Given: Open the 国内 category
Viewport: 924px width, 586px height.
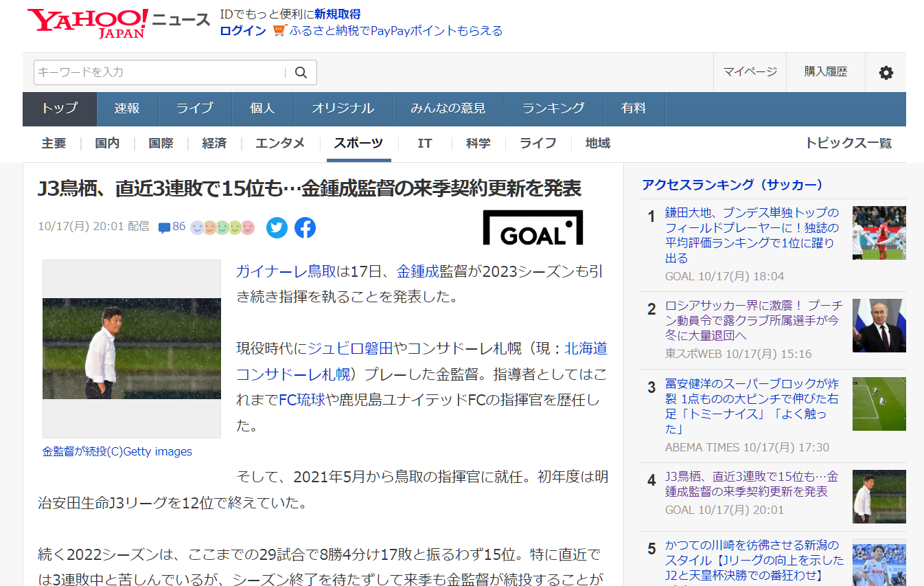Looking at the screenshot, I should pyautogui.click(x=107, y=144).
